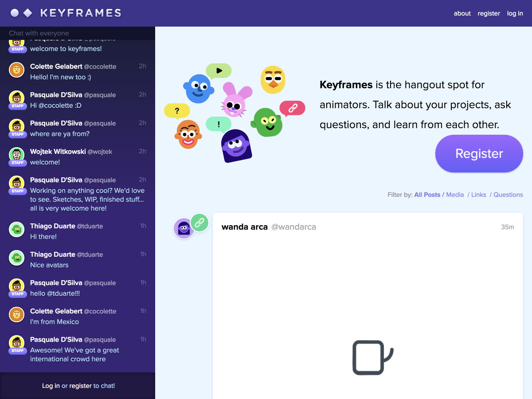Click Colette's avatar beside 'I'm from Mexico'
This screenshot has width=532, height=399.
click(x=17, y=314)
